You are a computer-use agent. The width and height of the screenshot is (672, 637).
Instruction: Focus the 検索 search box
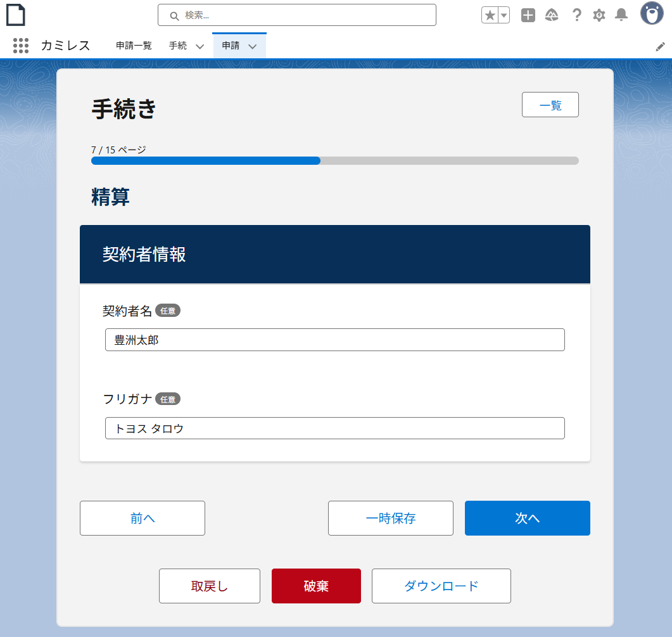click(296, 15)
